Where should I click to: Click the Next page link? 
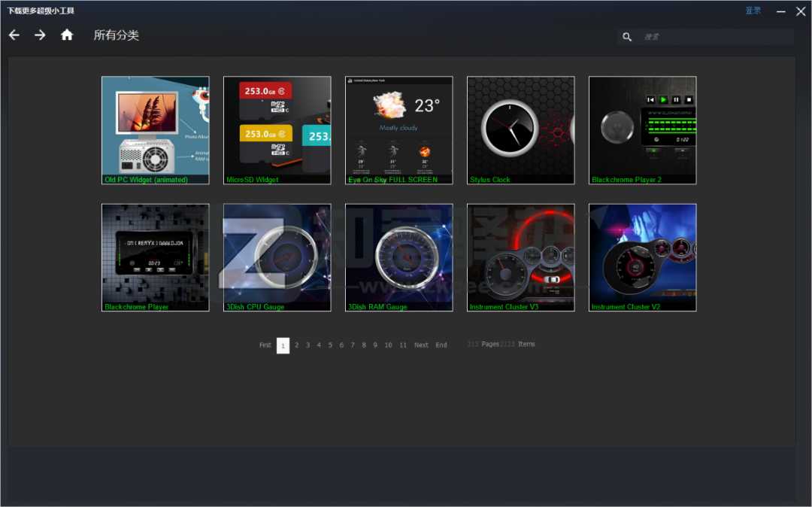point(421,345)
